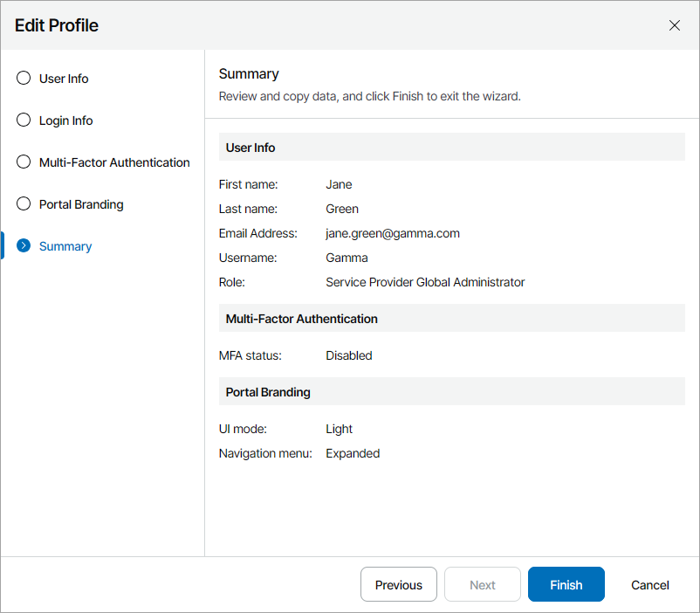
Task: Click the jane.green@gamma.com email value
Action: (x=393, y=233)
